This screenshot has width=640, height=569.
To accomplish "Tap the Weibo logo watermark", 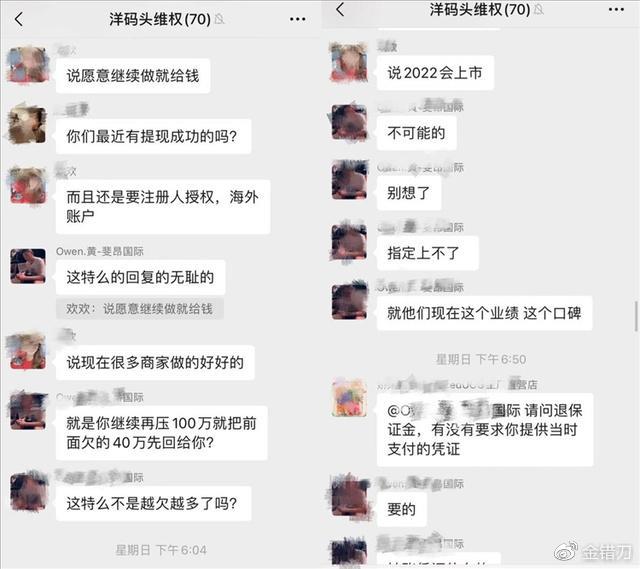I will [x=566, y=551].
